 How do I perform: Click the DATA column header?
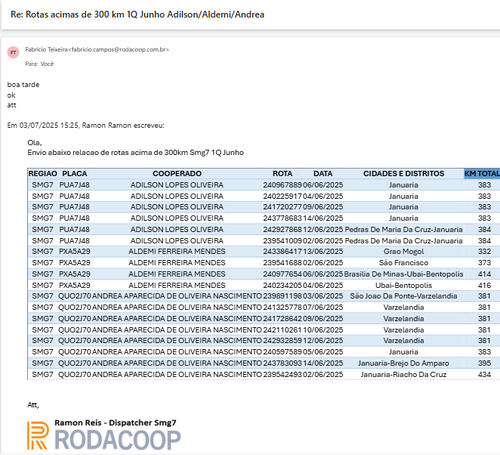pyautogui.click(x=323, y=174)
